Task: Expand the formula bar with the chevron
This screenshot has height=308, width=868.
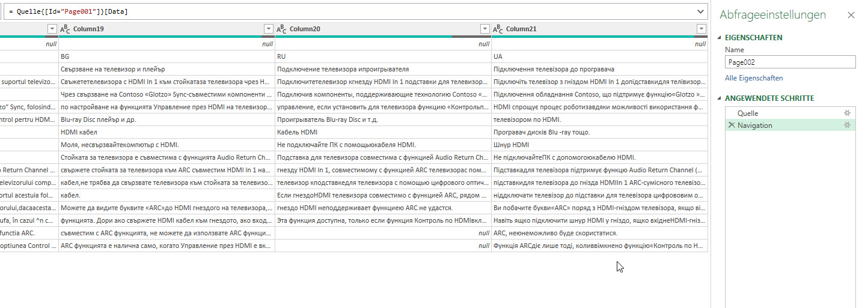Action: pos(700,11)
